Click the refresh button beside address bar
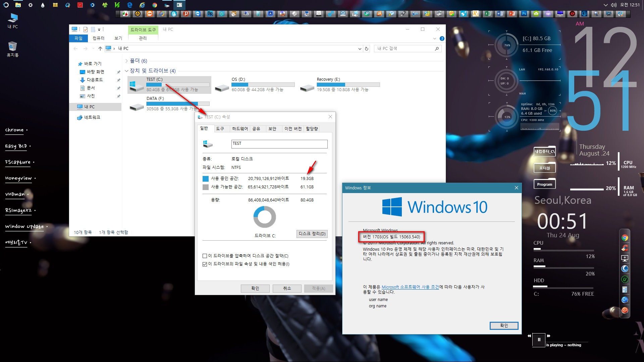 pos(367,49)
